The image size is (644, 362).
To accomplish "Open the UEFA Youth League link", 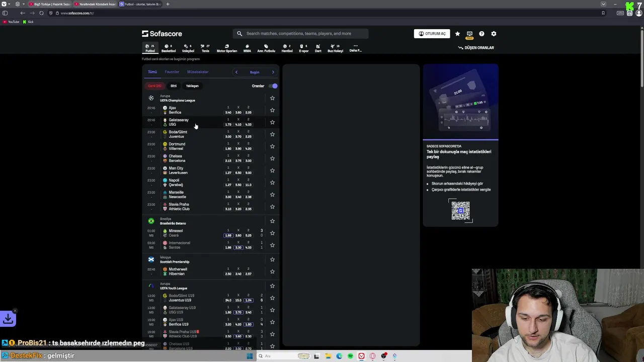I will click(174, 288).
